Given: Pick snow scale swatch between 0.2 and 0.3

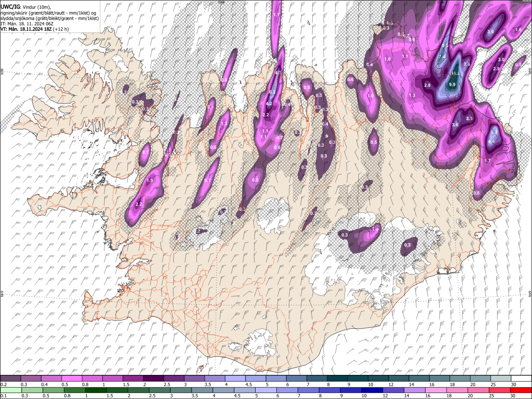Looking at the screenshot, I should [x=10, y=378].
